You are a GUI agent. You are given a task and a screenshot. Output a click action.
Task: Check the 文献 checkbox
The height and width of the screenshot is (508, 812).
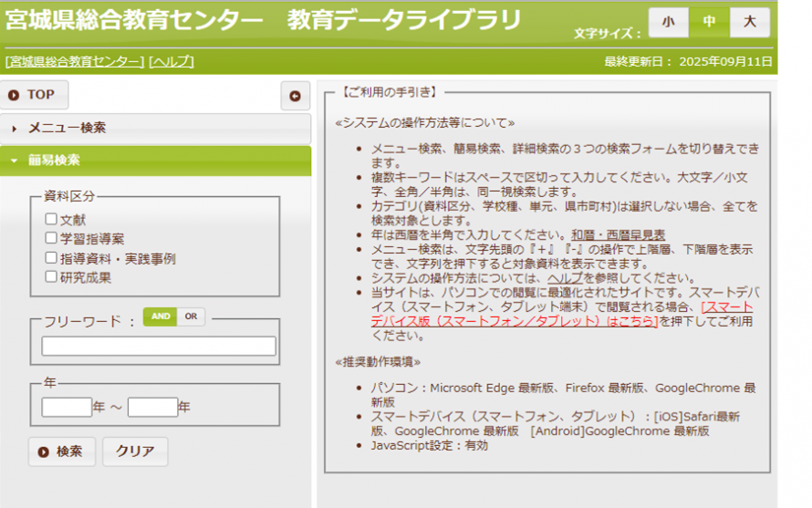click(51, 219)
